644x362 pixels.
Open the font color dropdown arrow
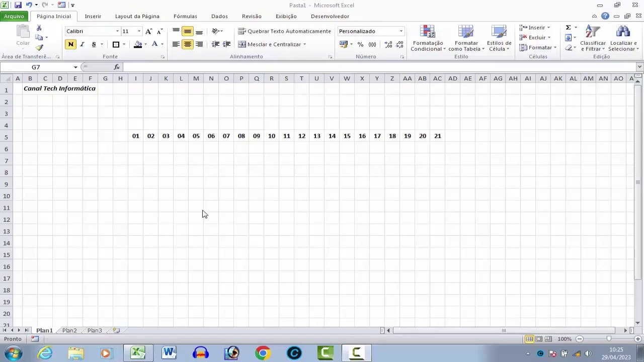pos(162,44)
